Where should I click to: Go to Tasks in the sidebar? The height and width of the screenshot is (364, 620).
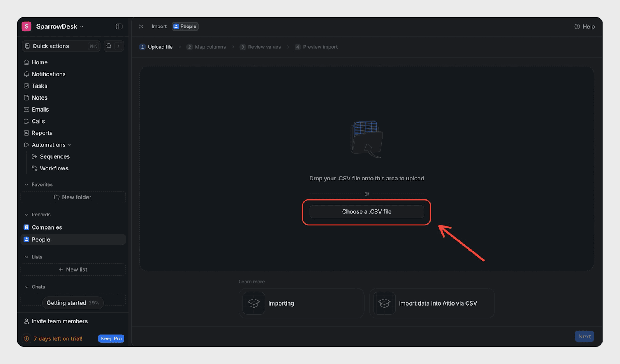coord(39,86)
